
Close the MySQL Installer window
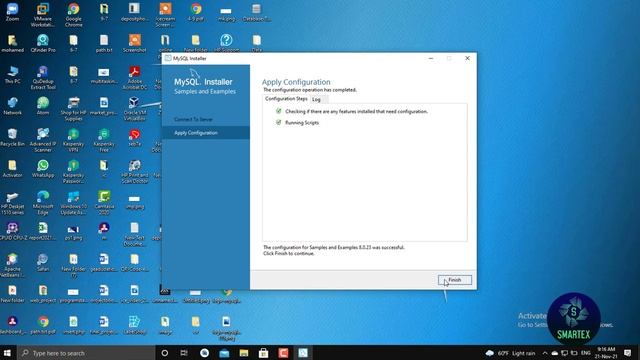point(467,58)
